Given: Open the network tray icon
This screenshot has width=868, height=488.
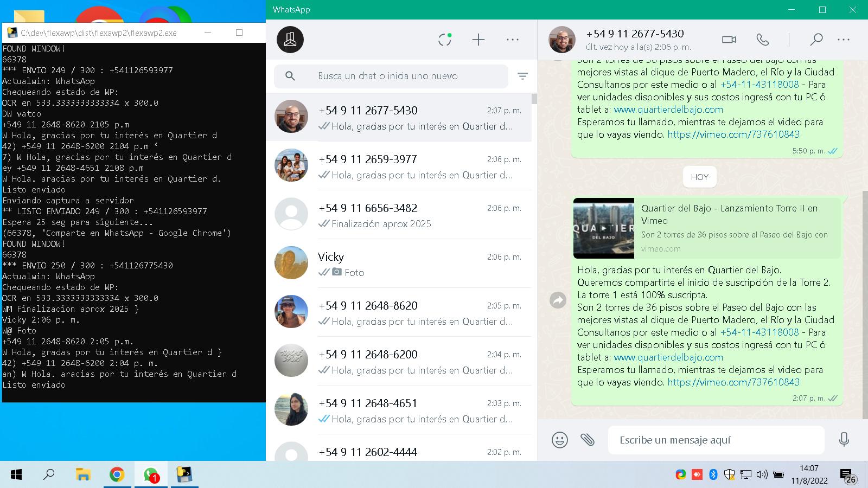Looking at the screenshot, I should coord(746,475).
